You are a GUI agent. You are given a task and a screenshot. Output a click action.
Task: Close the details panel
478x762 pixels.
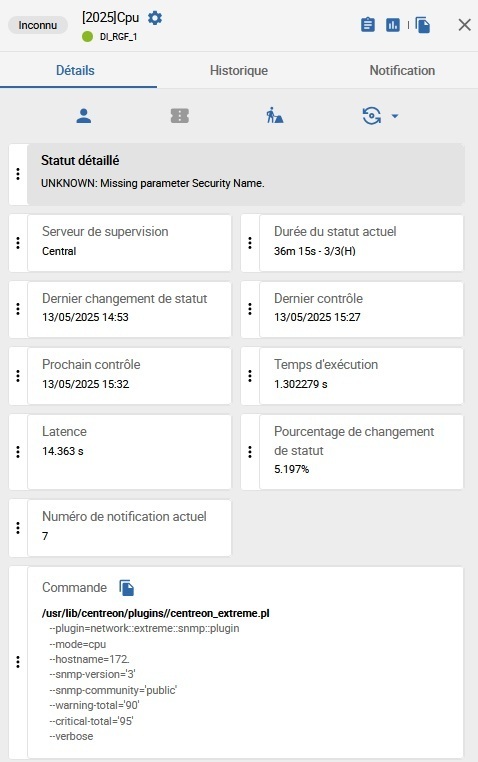pyautogui.click(x=464, y=25)
